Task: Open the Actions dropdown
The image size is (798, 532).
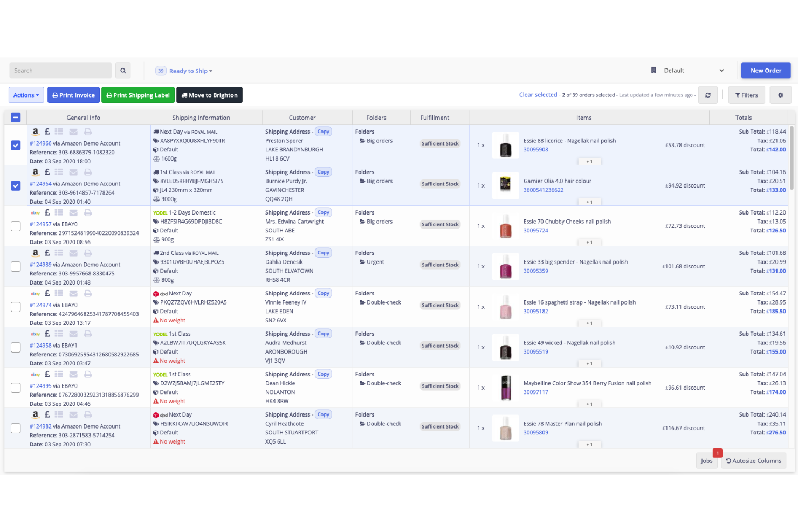Action: pos(26,95)
